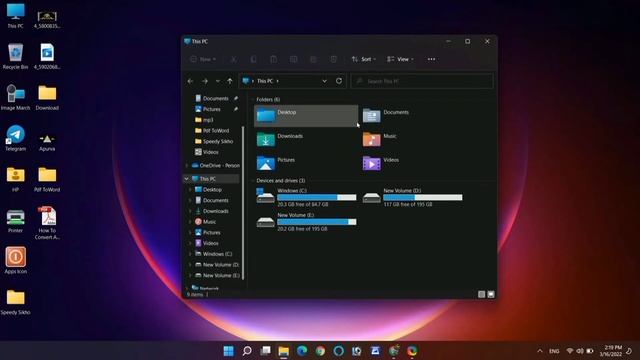Screen dimensions: 640x360
Task: Open the Desktop folder tile
Action: [306, 116]
